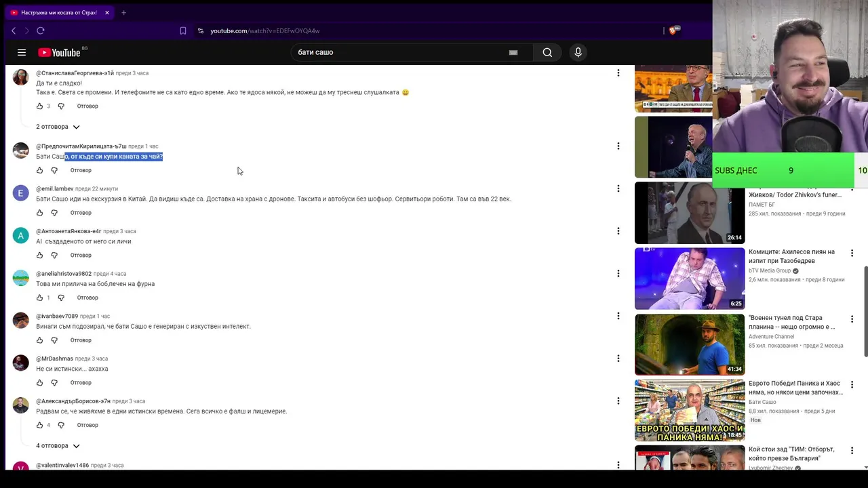Image resolution: width=868 pixels, height=488 pixels.
Task: Click the browser address bar URL
Action: point(264,30)
